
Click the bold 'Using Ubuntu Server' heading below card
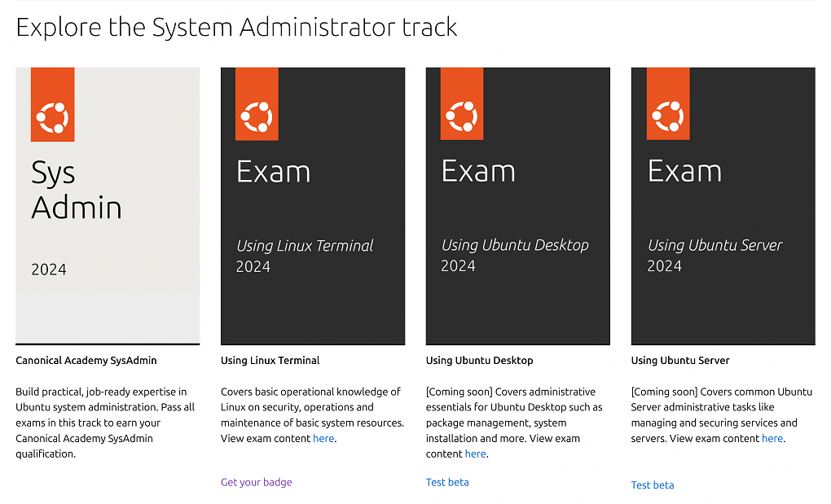[x=680, y=361]
